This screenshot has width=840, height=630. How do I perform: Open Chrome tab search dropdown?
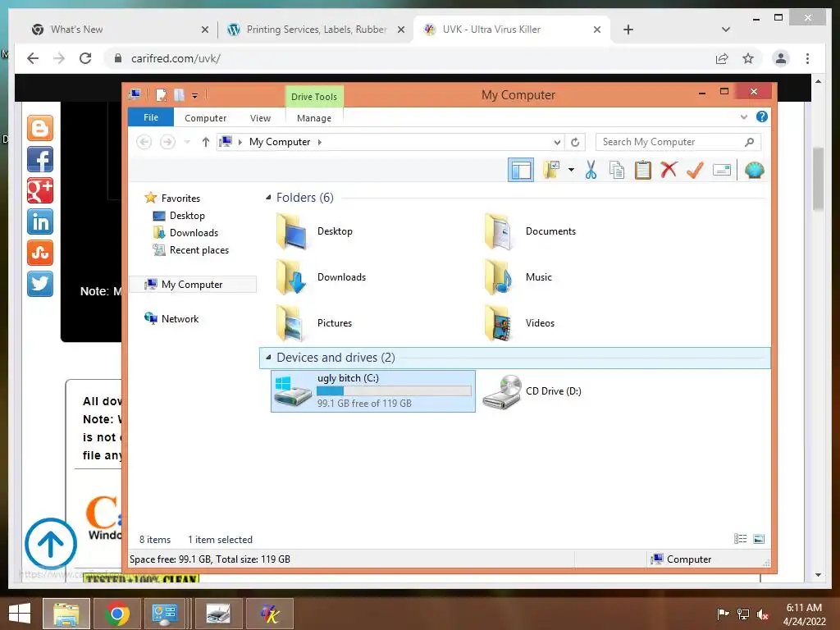pos(726,30)
